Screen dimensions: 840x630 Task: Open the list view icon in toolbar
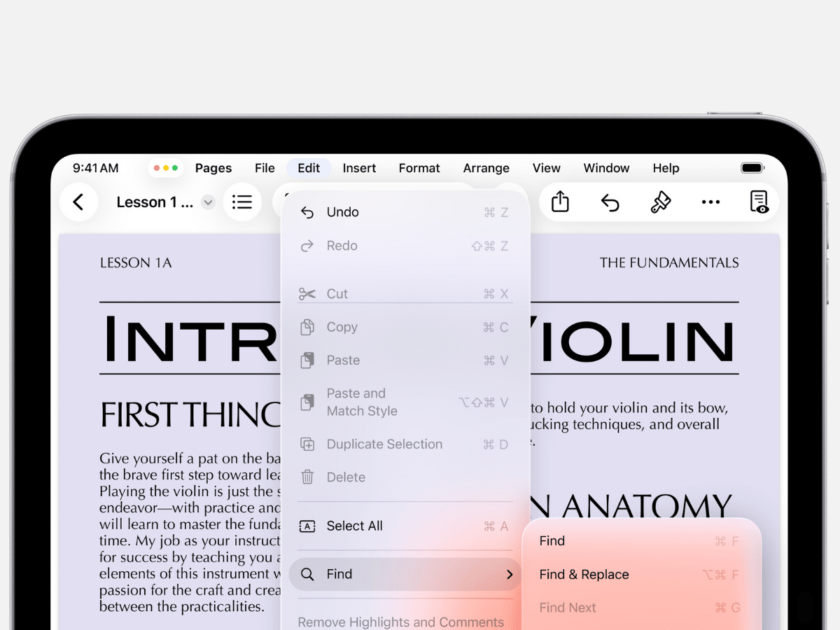(x=242, y=202)
